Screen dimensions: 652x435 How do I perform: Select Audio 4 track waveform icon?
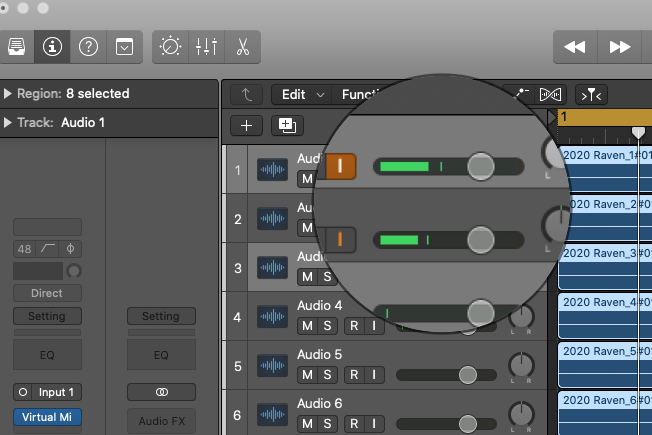pyautogui.click(x=272, y=316)
